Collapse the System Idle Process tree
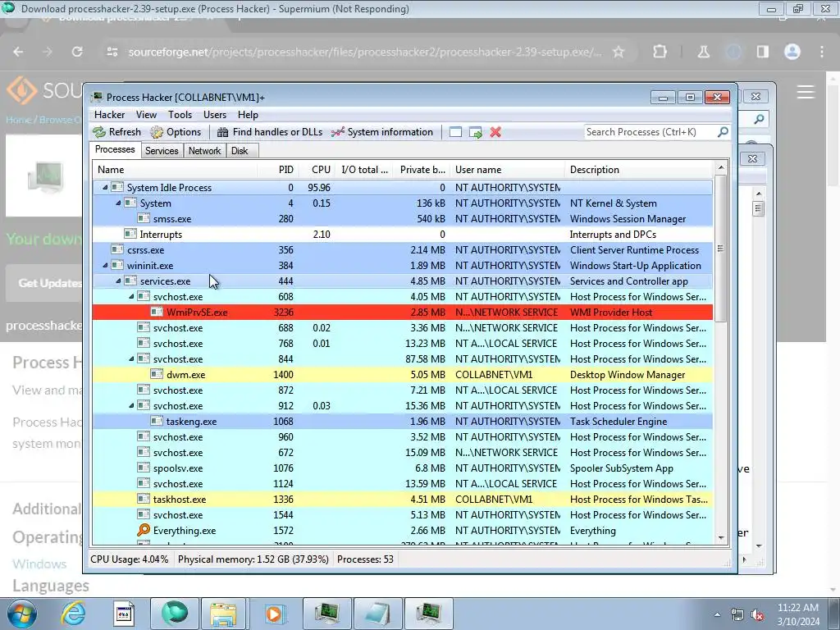Viewport: 840px width, 630px height. [x=105, y=188]
